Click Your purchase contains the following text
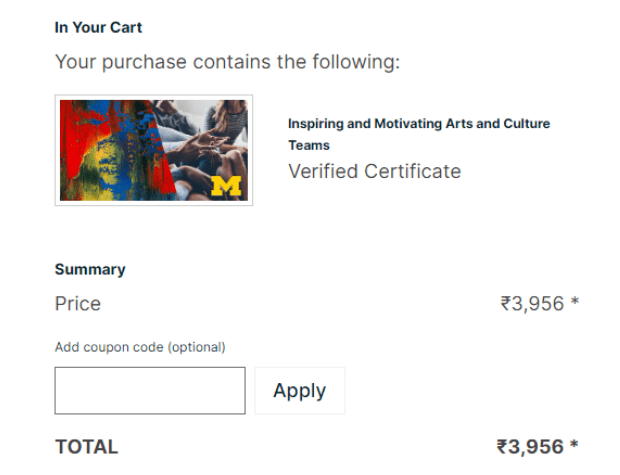This screenshot has width=620, height=475. pos(227,62)
